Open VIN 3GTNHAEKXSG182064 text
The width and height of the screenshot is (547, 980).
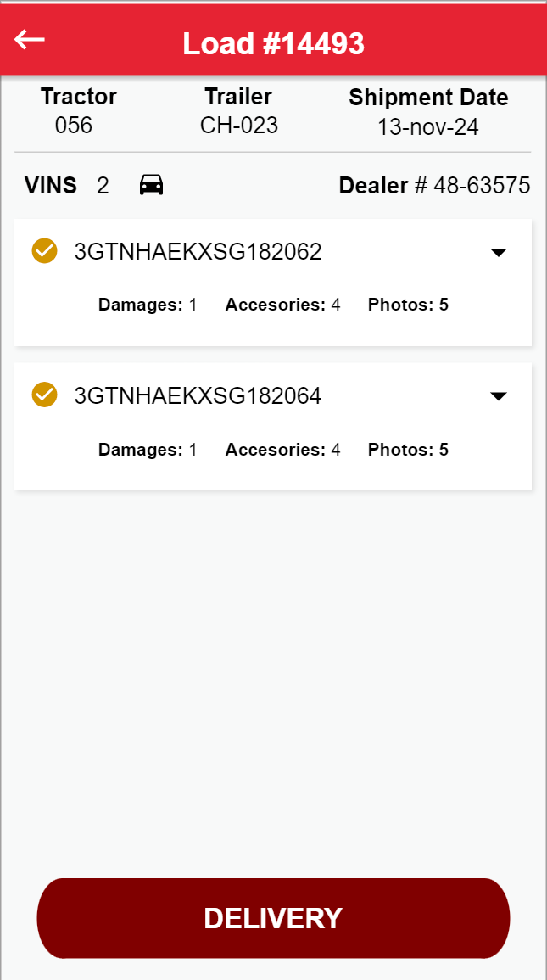pyautogui.click(x=198, y=396)
